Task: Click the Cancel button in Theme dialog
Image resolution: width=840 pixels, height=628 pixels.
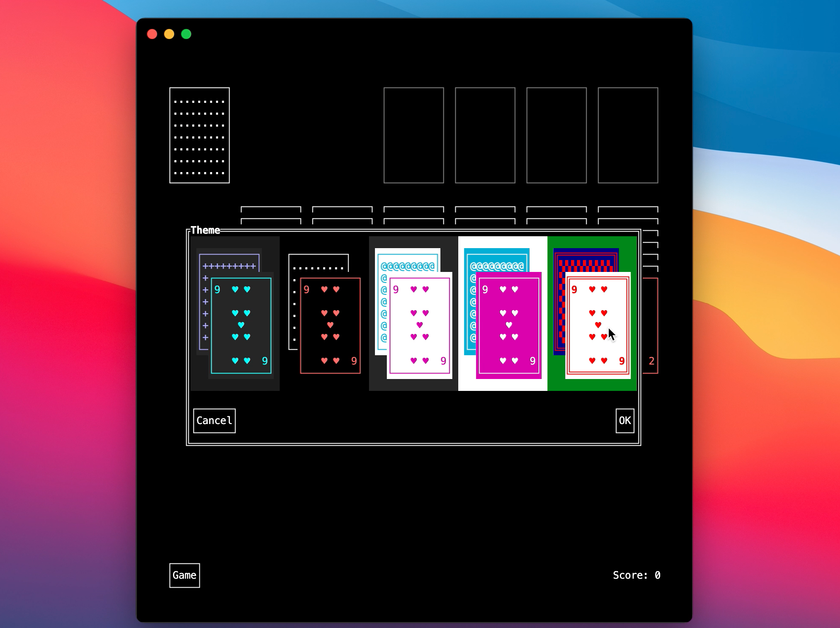Action: (214, 421)
